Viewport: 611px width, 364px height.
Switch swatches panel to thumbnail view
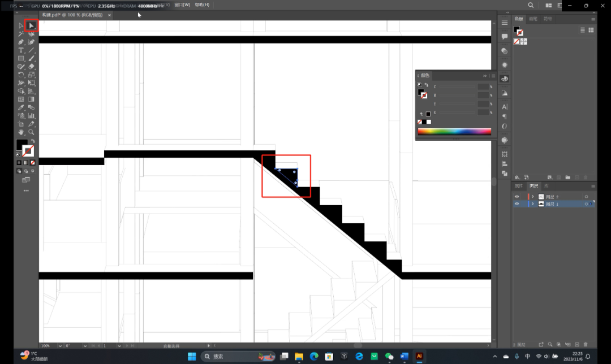(591, 30)
